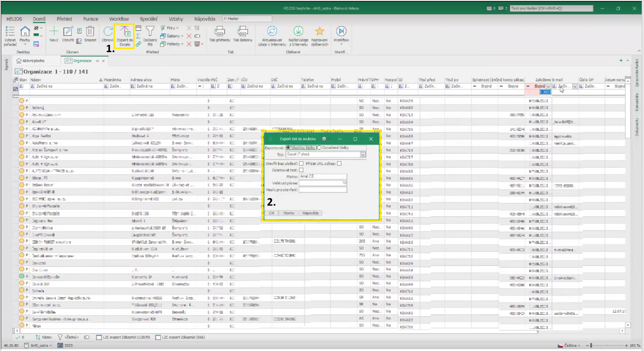Open the Dočasný filtr funnel tool

(x=150, y=32)
